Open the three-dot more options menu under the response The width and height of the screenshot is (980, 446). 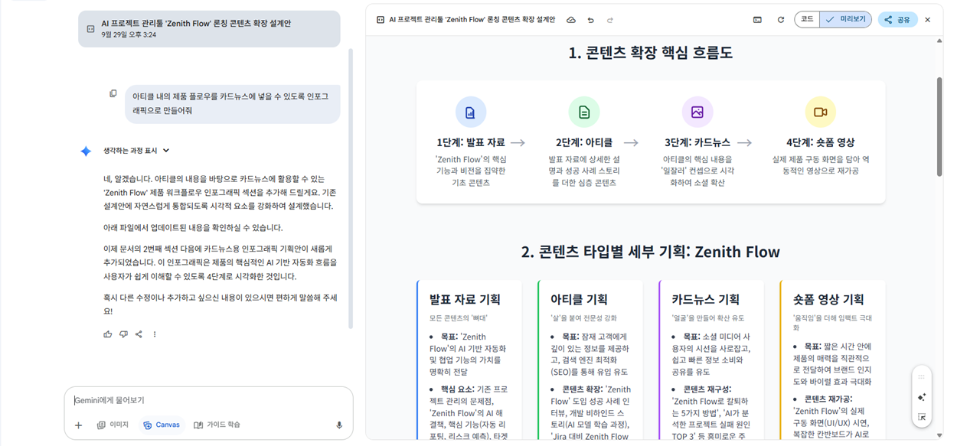pyautogui.click(x=155, y=334)
